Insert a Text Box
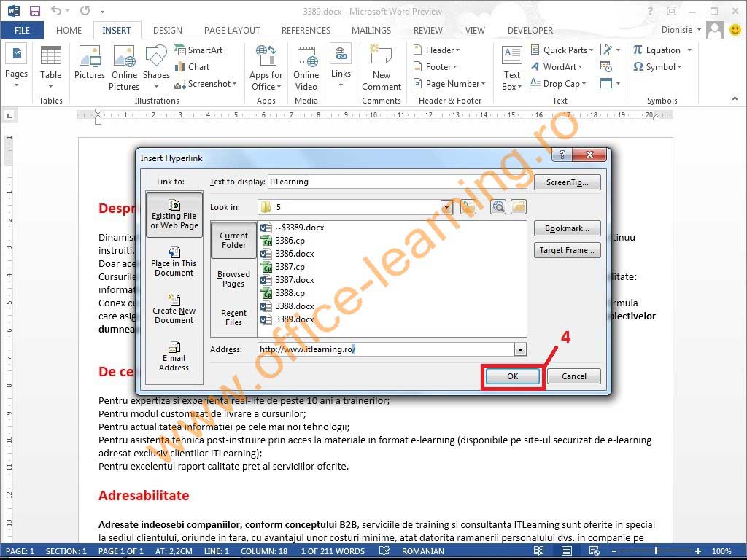 click(511, 68)
